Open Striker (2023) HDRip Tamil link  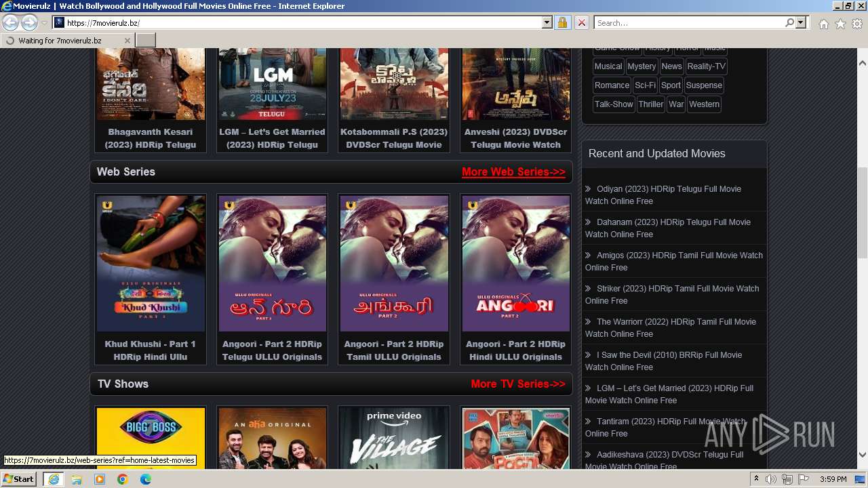tap(672, 295)
